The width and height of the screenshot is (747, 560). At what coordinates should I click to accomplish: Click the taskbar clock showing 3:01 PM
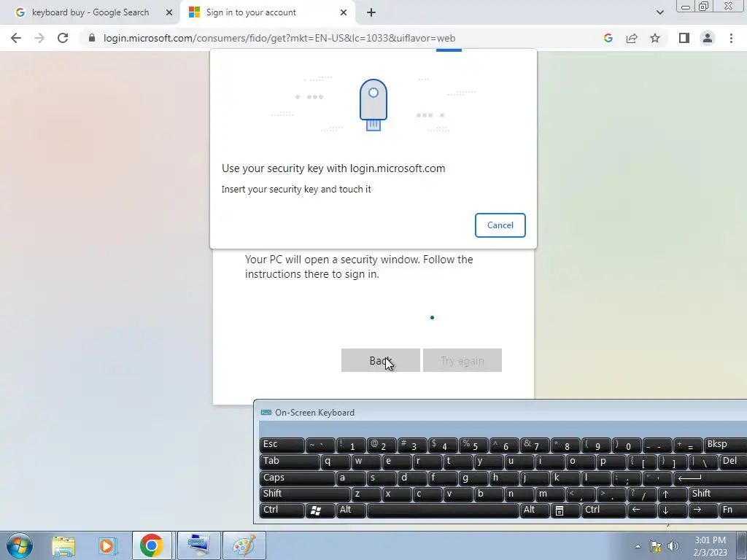[x=710, y=546]
